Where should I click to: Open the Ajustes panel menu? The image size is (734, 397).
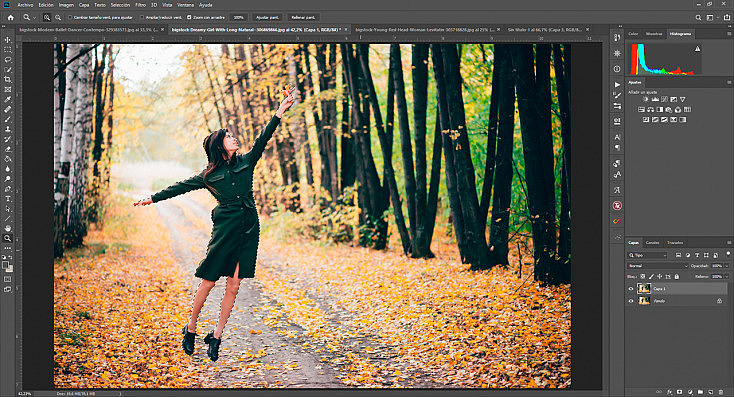pos(728,82)
